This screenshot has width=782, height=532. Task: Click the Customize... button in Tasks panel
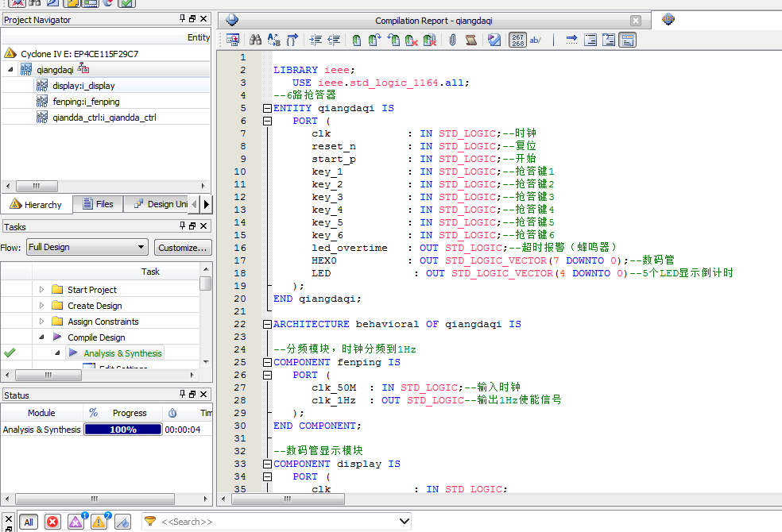pyautogui.click(x=182, y=247)
